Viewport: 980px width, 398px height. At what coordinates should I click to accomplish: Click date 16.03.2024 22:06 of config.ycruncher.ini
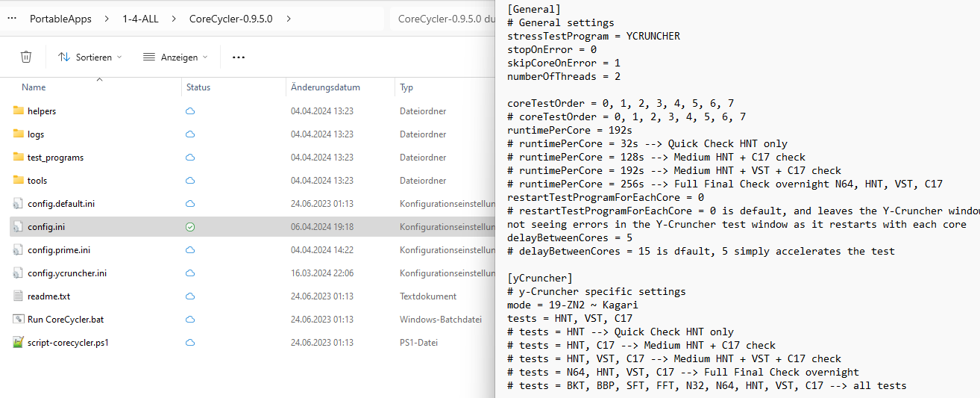[x=322, y=273]
